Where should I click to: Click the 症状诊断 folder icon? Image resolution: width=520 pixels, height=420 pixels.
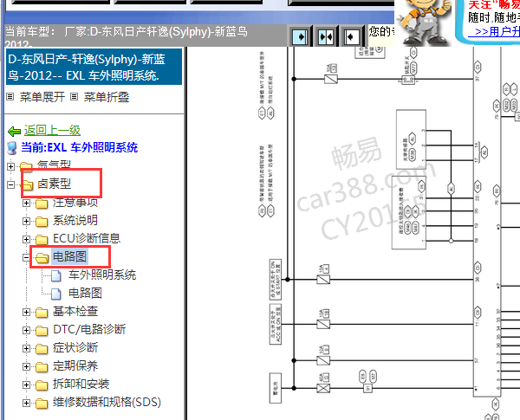[42, 348]
